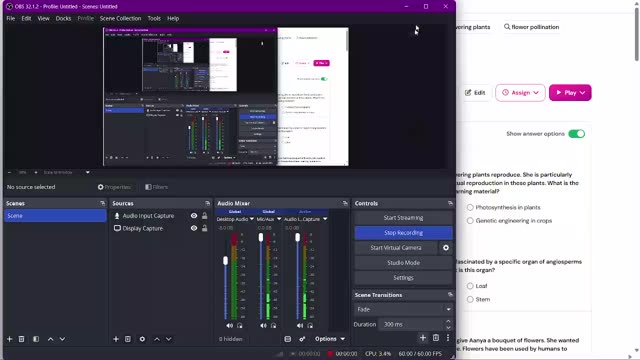Remove selected source with trash icon
This screenshot has height=360, width=640.
[128, 339]
